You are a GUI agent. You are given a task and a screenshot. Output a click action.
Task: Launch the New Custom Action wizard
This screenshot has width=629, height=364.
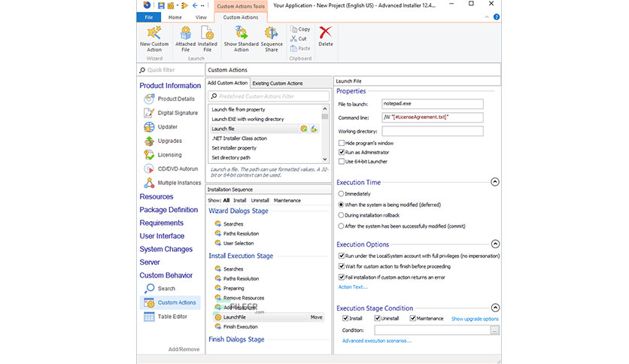tap(154, 39)
